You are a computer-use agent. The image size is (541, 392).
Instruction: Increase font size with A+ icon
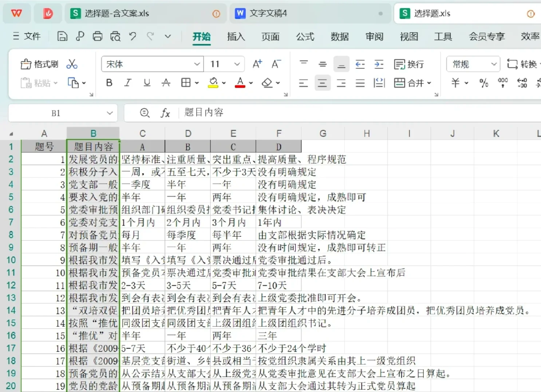coord(257,64)
